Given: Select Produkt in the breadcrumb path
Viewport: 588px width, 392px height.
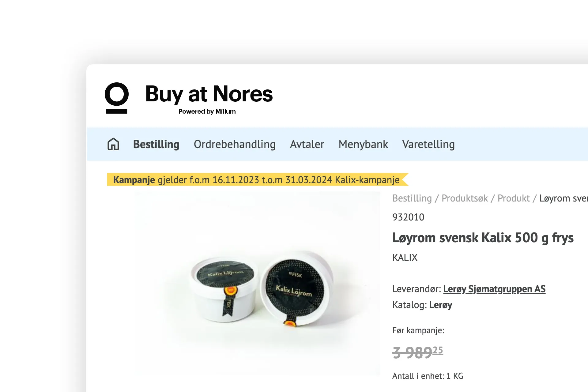Looking at the screenshot, I should tap(514, 198).
